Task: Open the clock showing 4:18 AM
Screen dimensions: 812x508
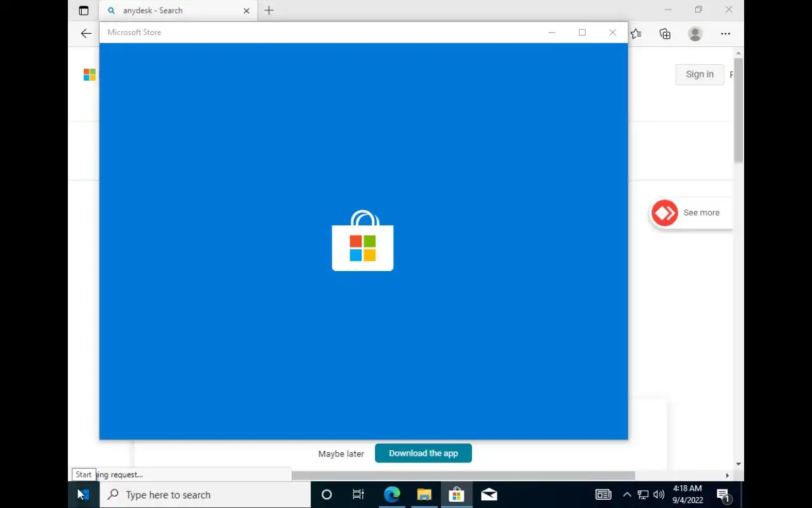Action: click(x=688, y=495)
